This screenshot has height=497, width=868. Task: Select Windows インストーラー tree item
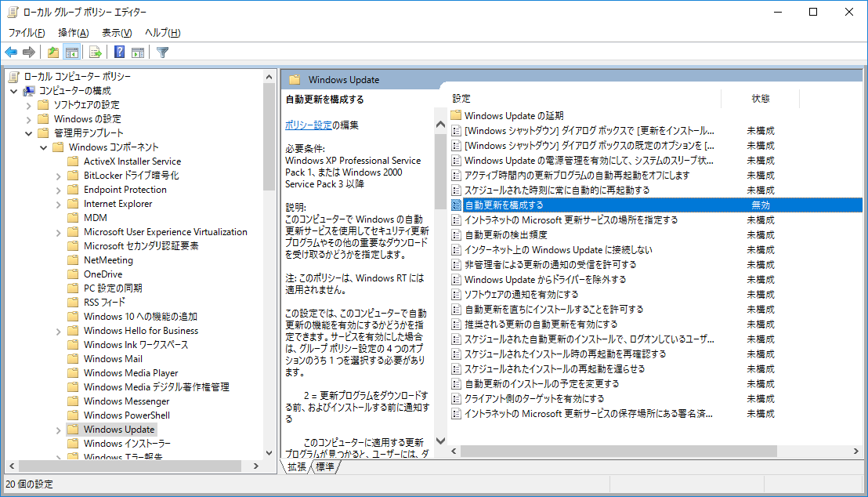pos(127,443)
